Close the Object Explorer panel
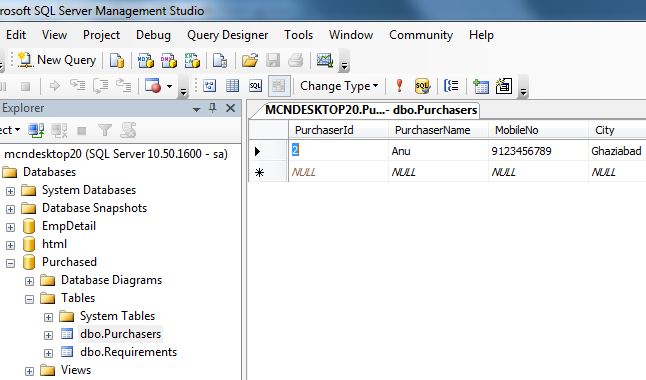646x380 pixels. pyautogui.click(x=230, y=108)
